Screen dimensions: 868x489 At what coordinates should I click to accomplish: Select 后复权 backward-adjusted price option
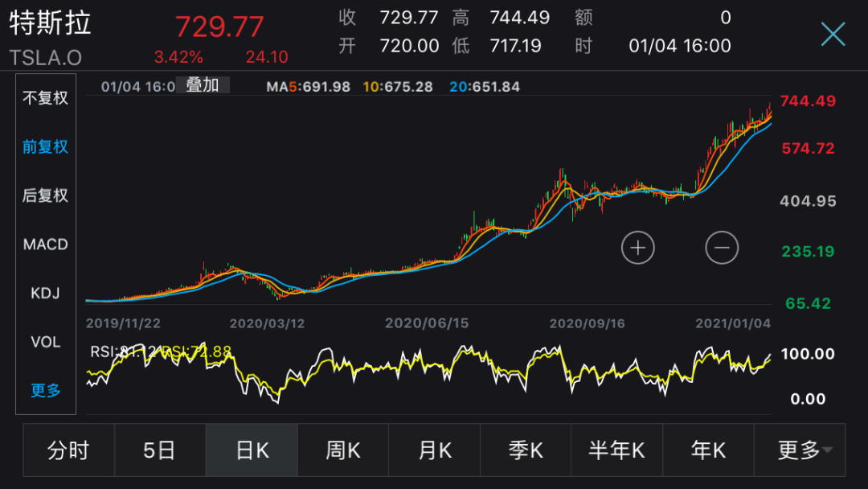(x=46, y=195)
